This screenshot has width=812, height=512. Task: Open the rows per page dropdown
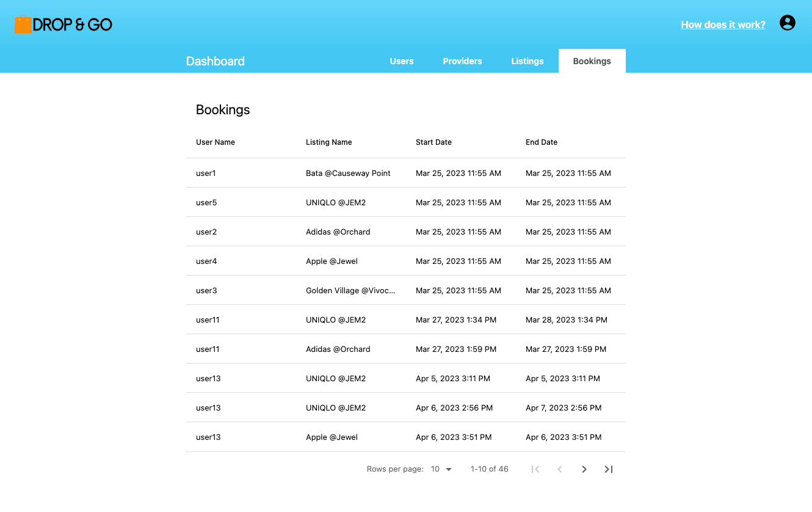(442, 469)
